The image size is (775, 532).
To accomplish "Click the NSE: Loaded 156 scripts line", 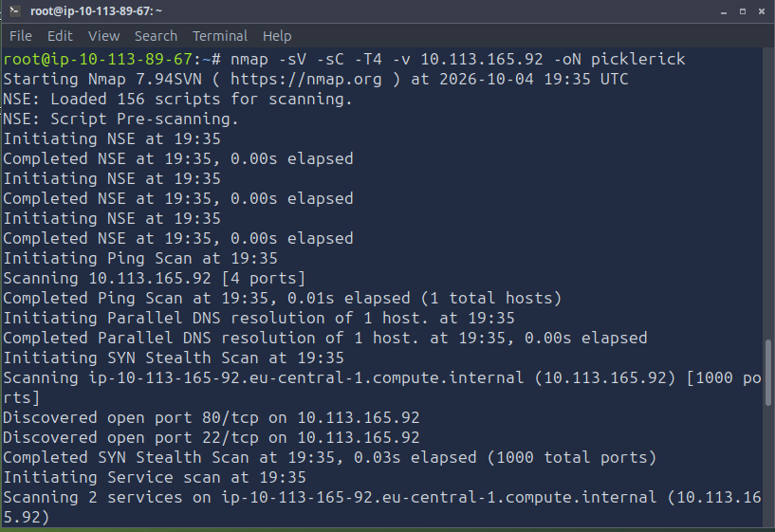I will [178, 99].
